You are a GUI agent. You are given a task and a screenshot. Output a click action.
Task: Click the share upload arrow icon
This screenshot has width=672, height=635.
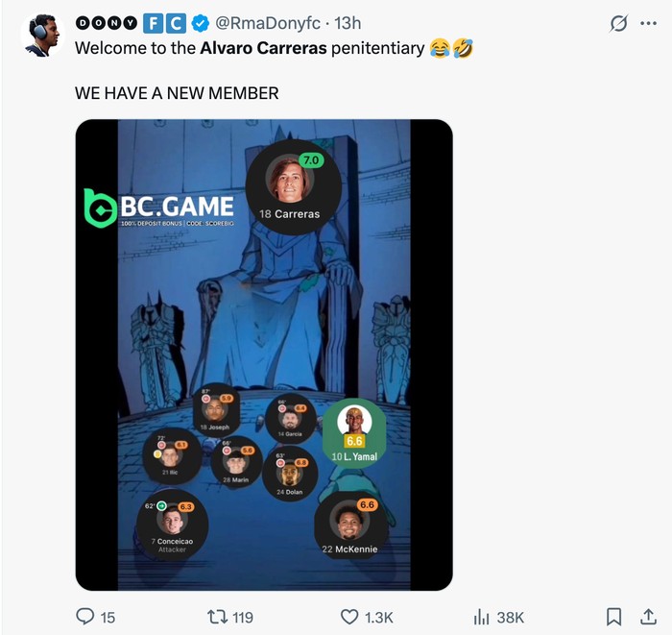point(648,617)
